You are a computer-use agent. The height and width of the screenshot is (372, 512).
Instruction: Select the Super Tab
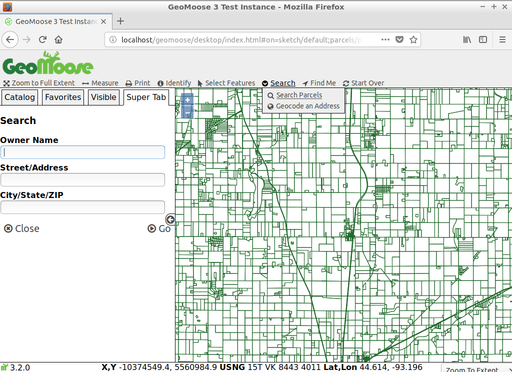[146, 97]
